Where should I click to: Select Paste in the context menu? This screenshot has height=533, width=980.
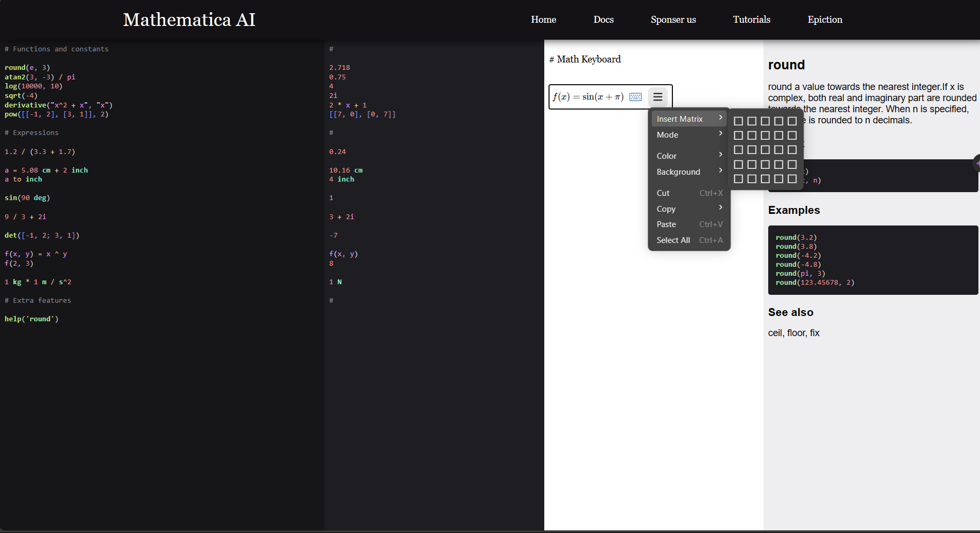tap(689, 224)
